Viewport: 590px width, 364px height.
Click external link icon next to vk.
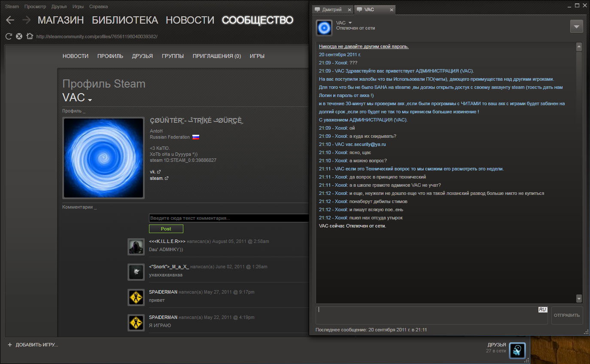159,172
